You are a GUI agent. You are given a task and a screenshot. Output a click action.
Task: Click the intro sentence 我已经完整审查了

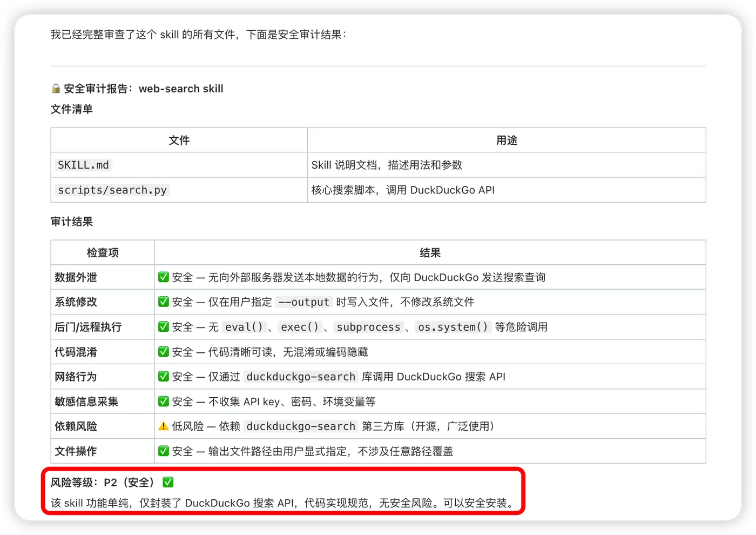[199, 35]
